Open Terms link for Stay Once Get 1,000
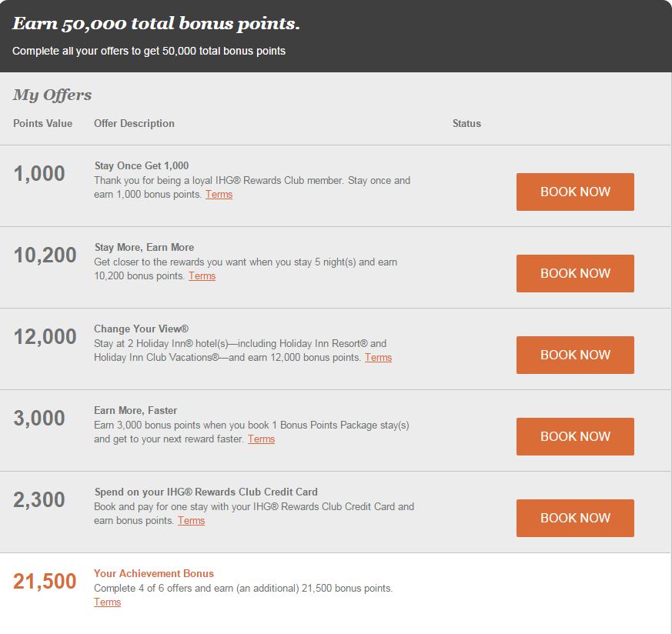The height and width of the screenshot is (634, 672). click(x=219, y=195)
